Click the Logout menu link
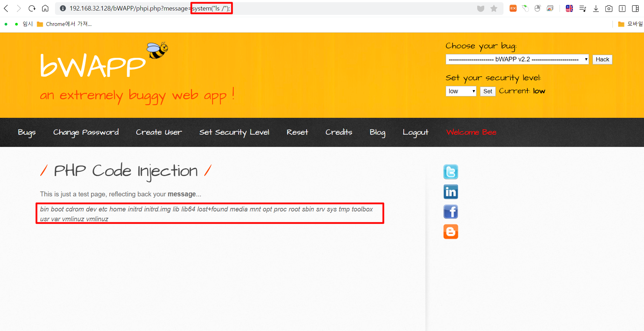The image size is (644, 331). [415, 132]
